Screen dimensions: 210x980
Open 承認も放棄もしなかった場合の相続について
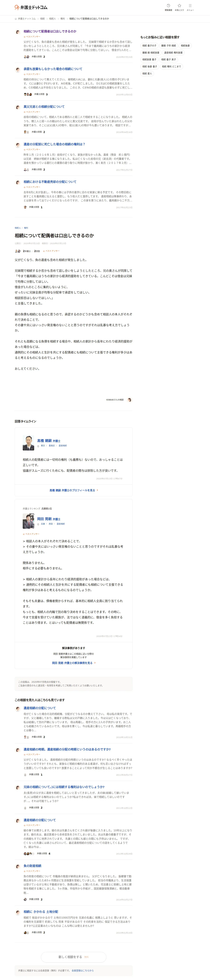coord(53,69)
